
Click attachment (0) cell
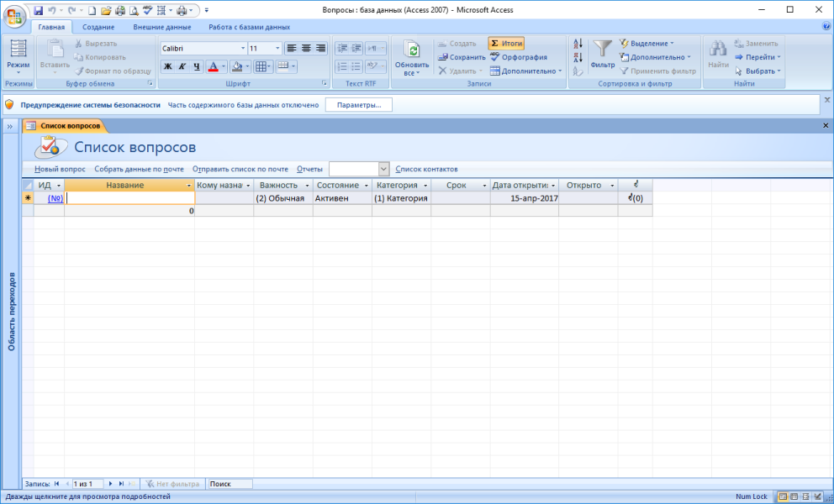pos(635,198)
